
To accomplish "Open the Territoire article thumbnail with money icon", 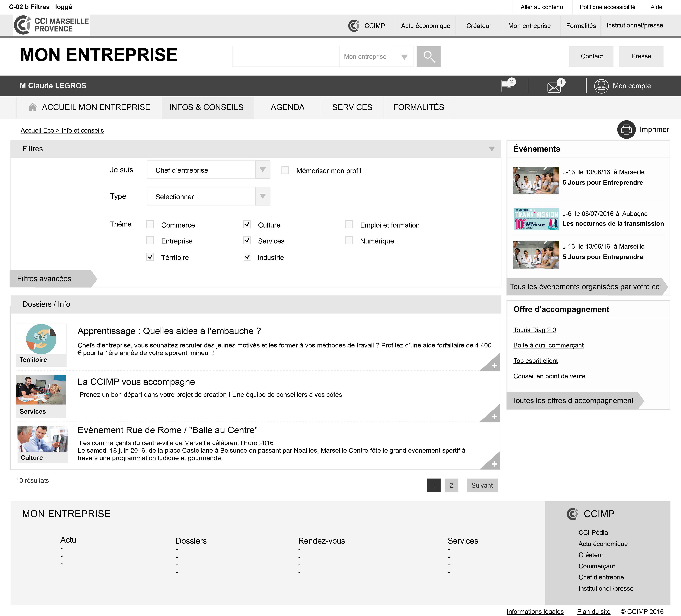I will (x=41, y=339).
